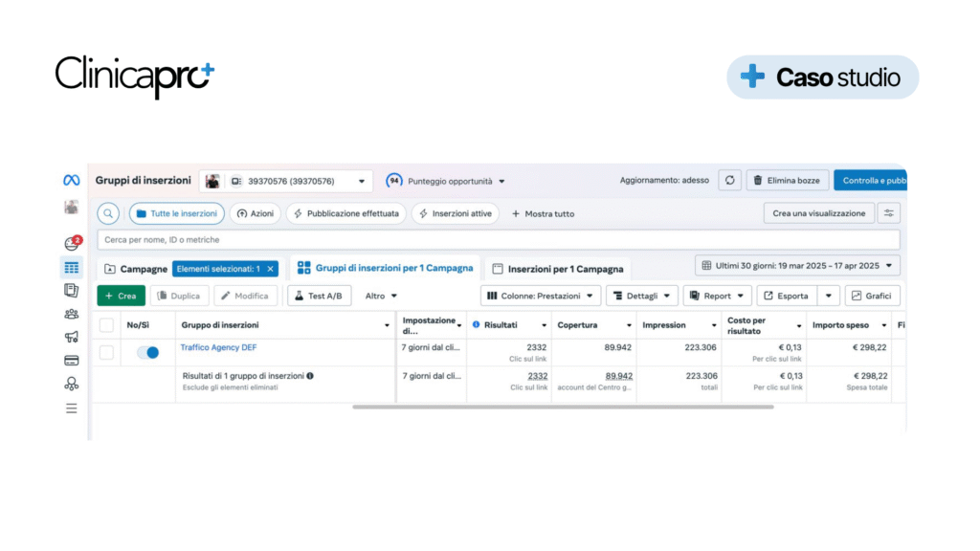Click the Duplica button
Viewport: 980px width, 551px height.
(x=179, y=296)
